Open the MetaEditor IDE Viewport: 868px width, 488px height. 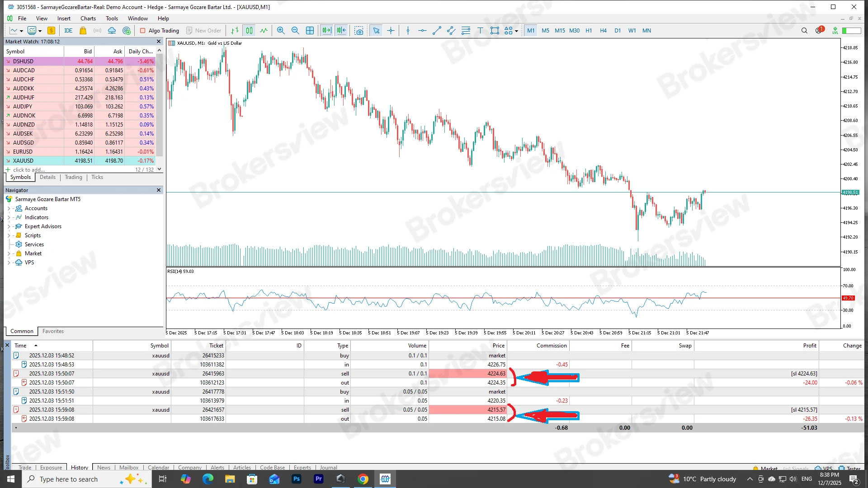tap(68, 31)
